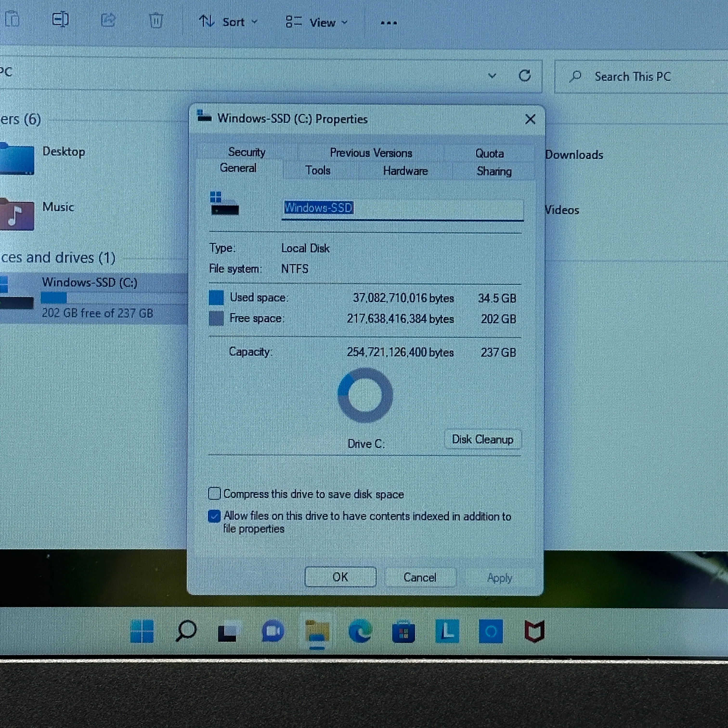Open the Windows Start menu
This screenshot has height=728, width=728.
coord(142,631)
